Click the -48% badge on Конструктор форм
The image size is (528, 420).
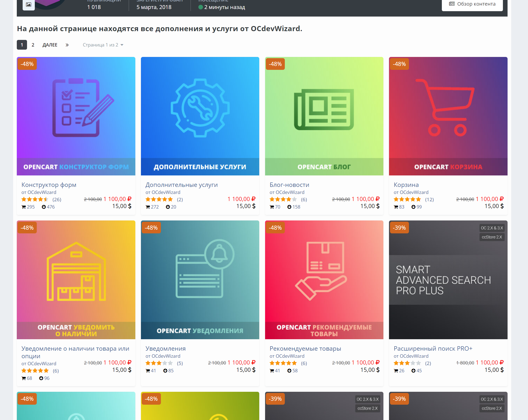coord(27,64)
